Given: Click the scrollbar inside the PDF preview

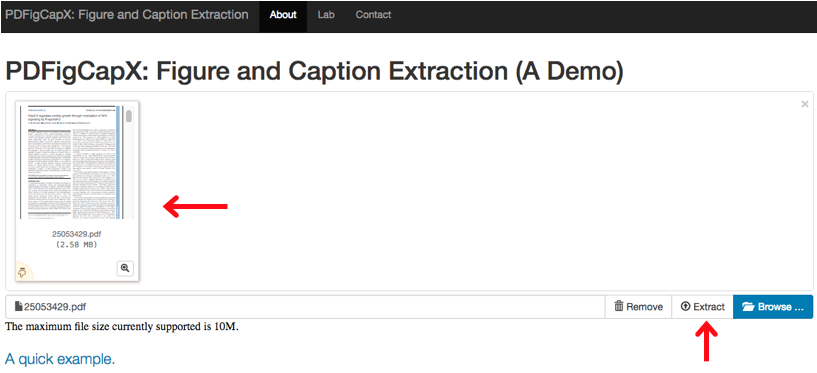Looking at the screenshot, I should click(129, 162).
